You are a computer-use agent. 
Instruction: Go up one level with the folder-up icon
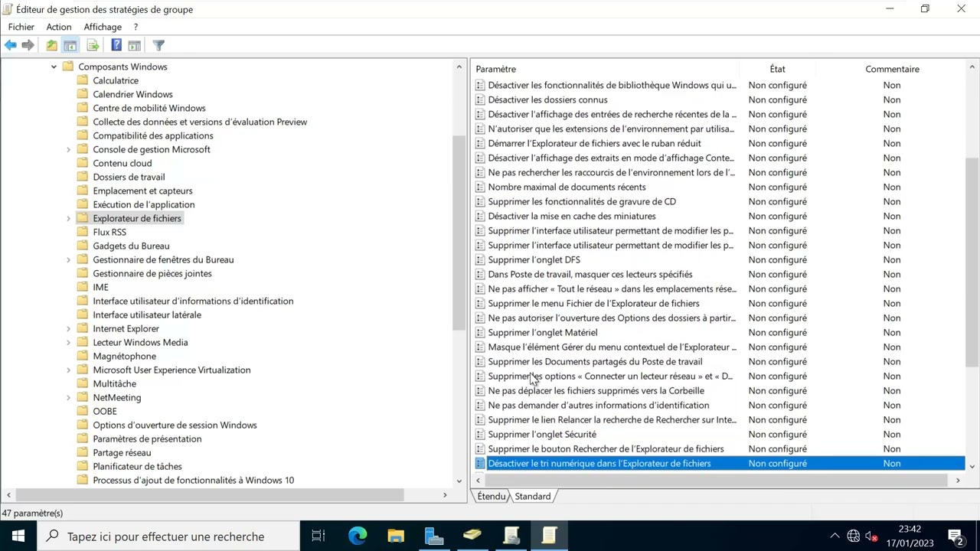[x=51, y=45]
